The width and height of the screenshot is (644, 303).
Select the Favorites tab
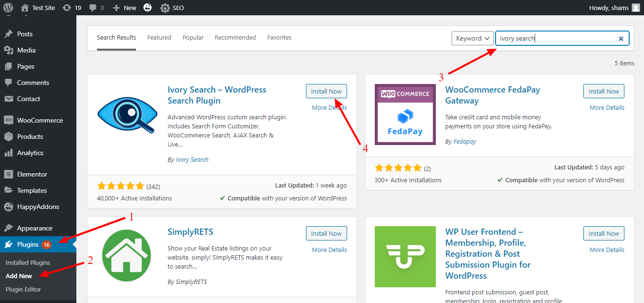(279, 37)
